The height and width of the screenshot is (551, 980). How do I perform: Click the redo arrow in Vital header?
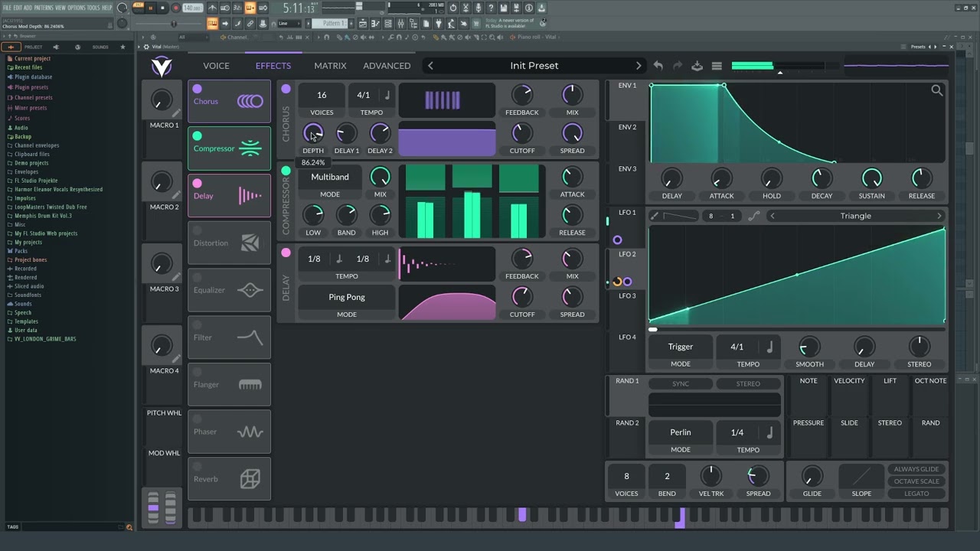(678, 66)
